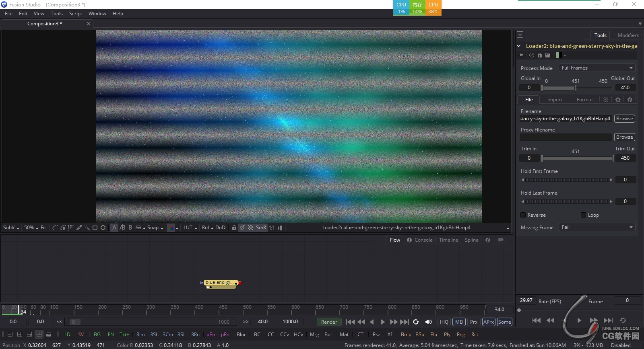Toggle MB motion blur mode
644x349 pixels.
point(459,322)
